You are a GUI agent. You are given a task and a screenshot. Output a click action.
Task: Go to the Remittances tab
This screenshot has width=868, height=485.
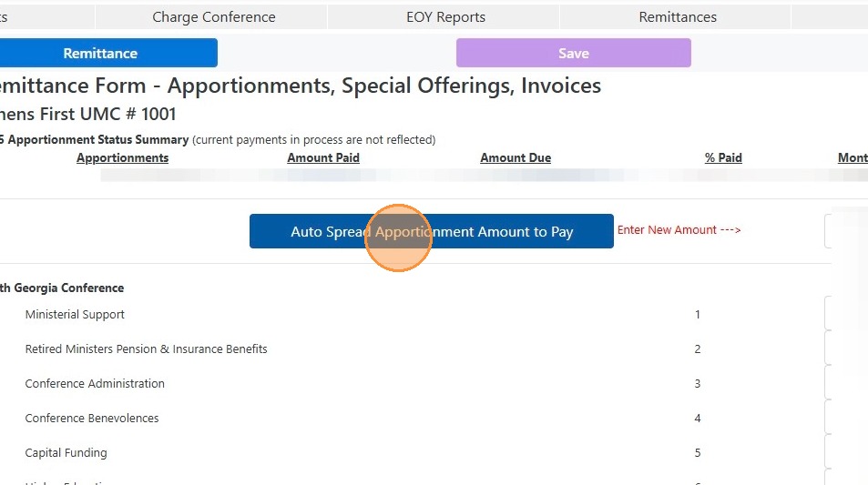coord(677,17)
